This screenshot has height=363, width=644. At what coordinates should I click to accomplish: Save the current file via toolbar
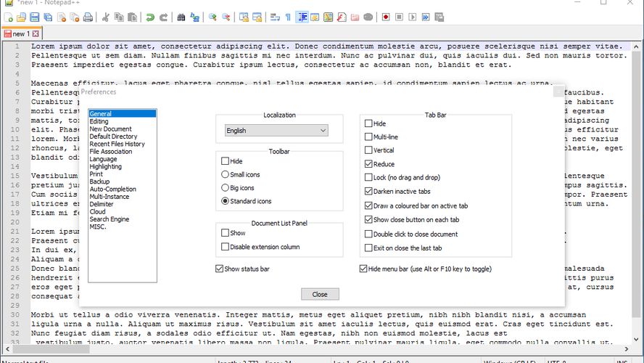[x=35, y=17]
